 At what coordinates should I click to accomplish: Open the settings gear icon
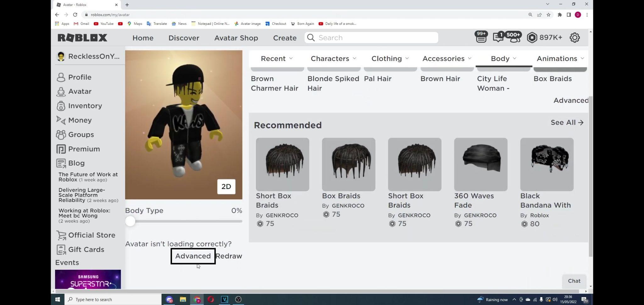pos(575,38)
